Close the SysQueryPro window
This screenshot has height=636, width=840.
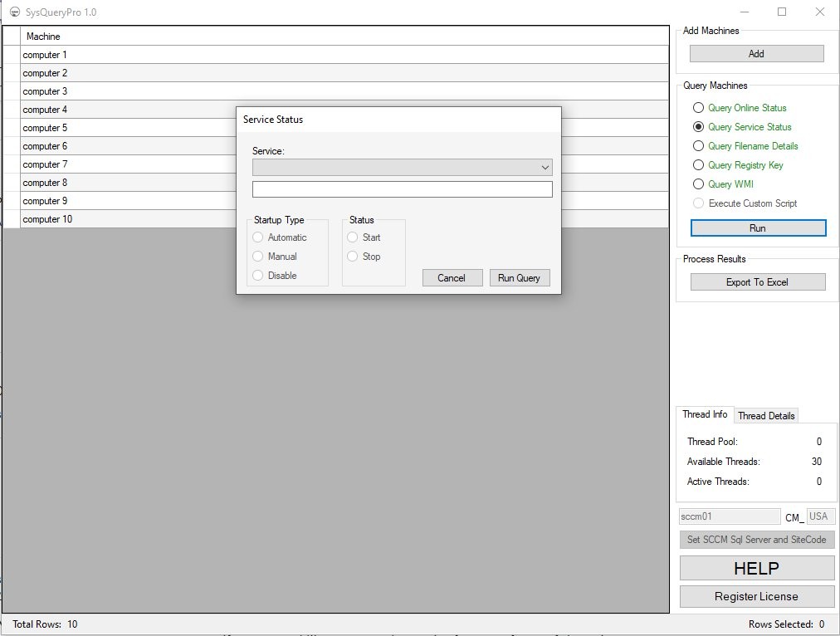[x=819, y=12]
